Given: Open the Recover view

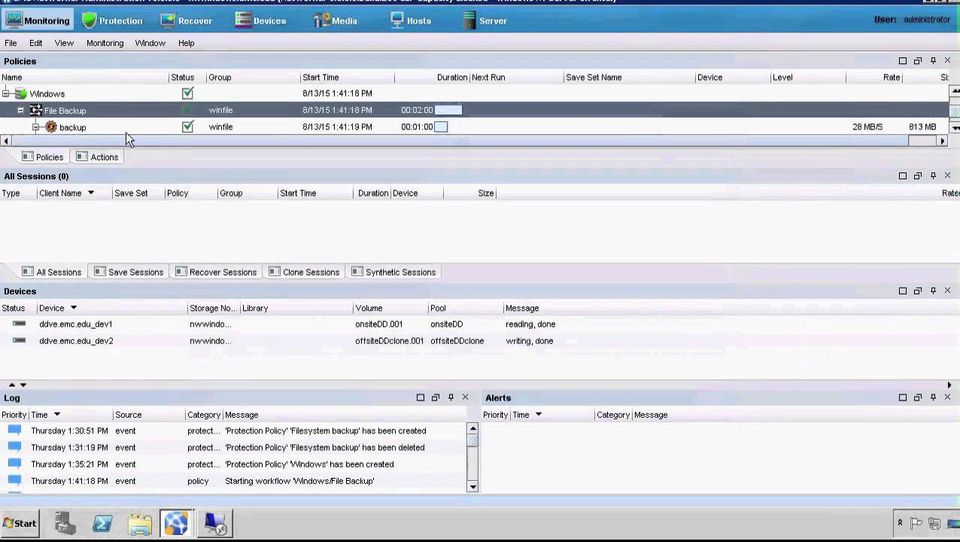Looking at the screenshot, I should point(186,20).
